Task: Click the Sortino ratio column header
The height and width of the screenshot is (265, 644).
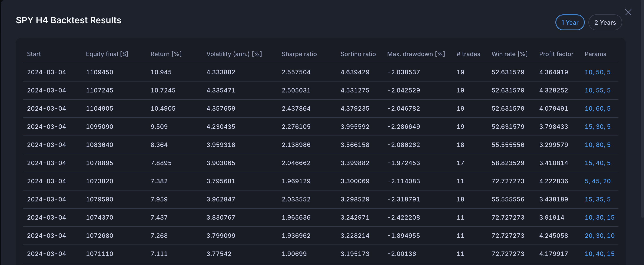Action: 358,54
